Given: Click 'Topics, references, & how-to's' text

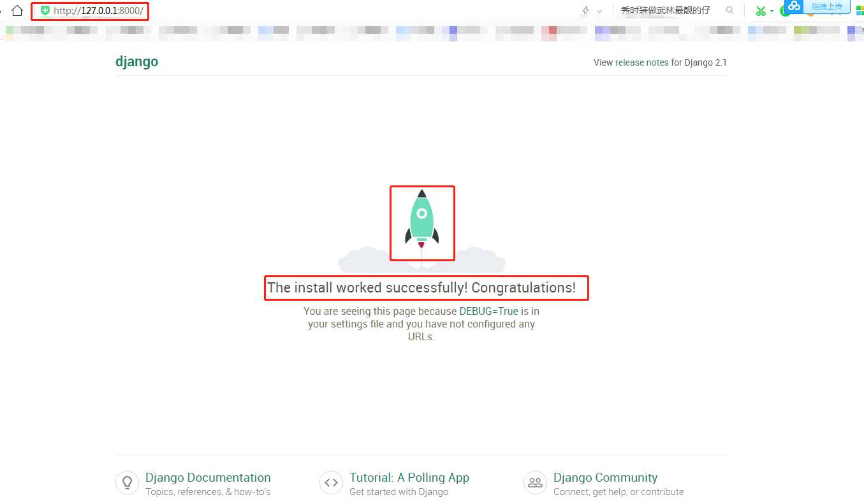Looking at the screenshot, I should click(x=208, y=492).
